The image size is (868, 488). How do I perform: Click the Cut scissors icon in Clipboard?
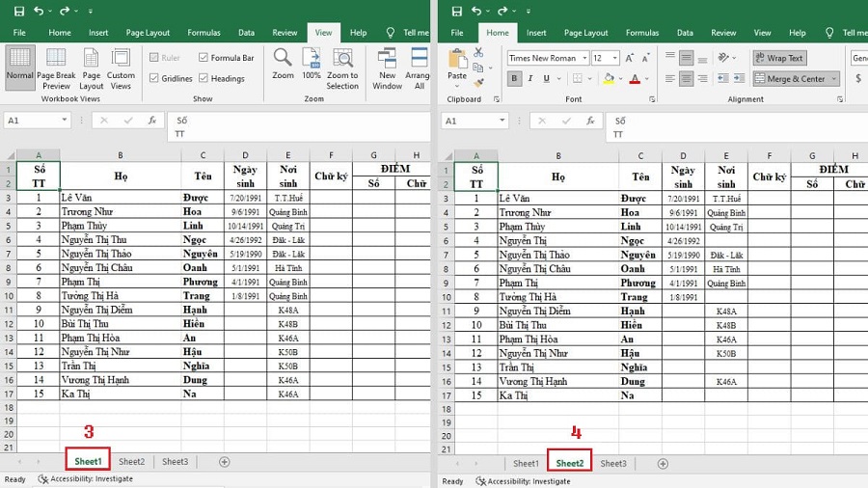tap(479, 54)
